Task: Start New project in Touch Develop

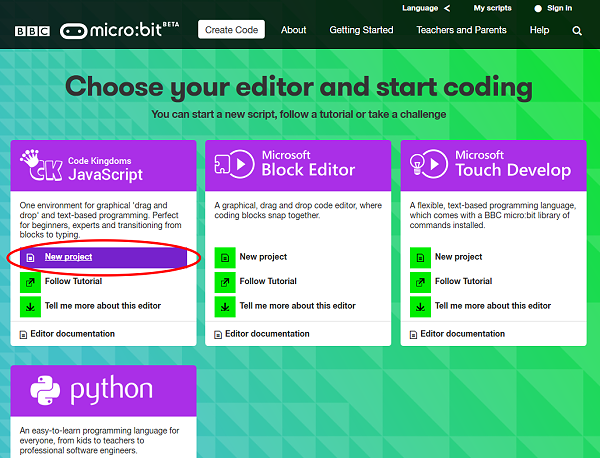Action: (458, 257)
